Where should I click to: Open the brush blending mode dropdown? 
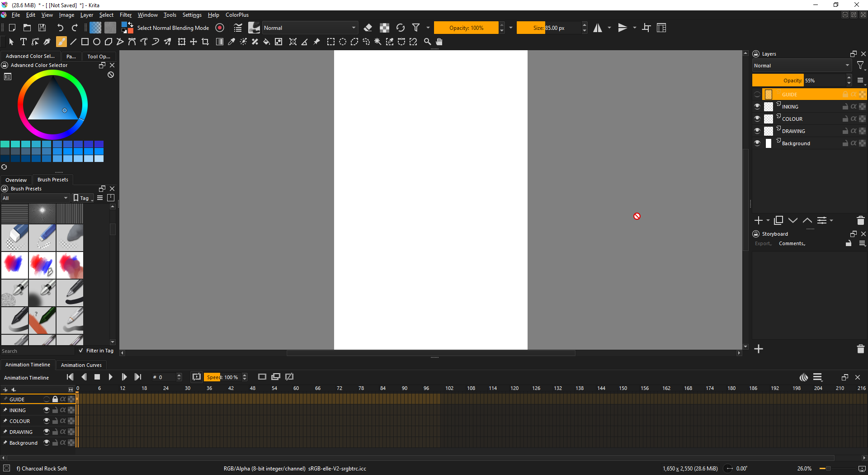(x=310, y=28)
